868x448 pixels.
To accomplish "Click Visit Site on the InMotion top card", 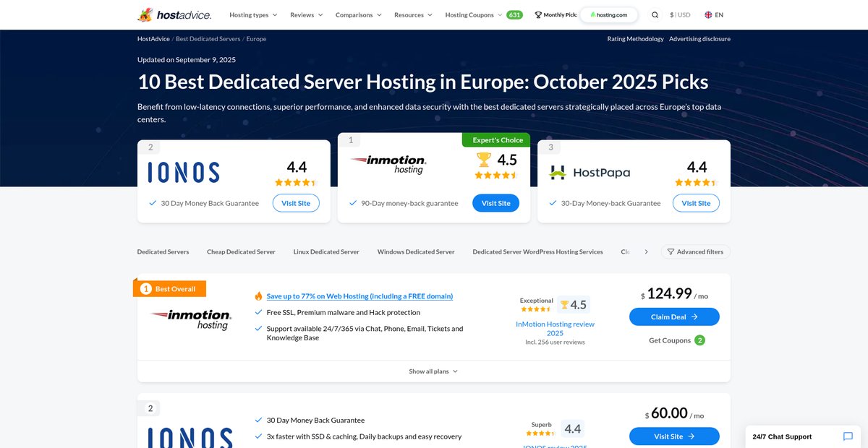I will pos(496,203).
